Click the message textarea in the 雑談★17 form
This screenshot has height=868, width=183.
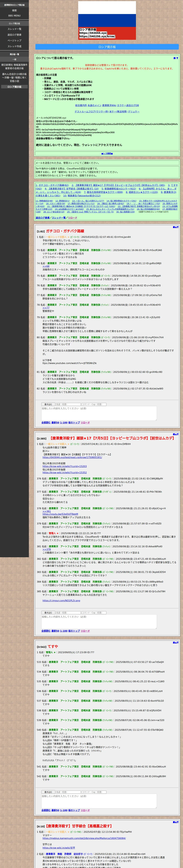tap(99, 621)
